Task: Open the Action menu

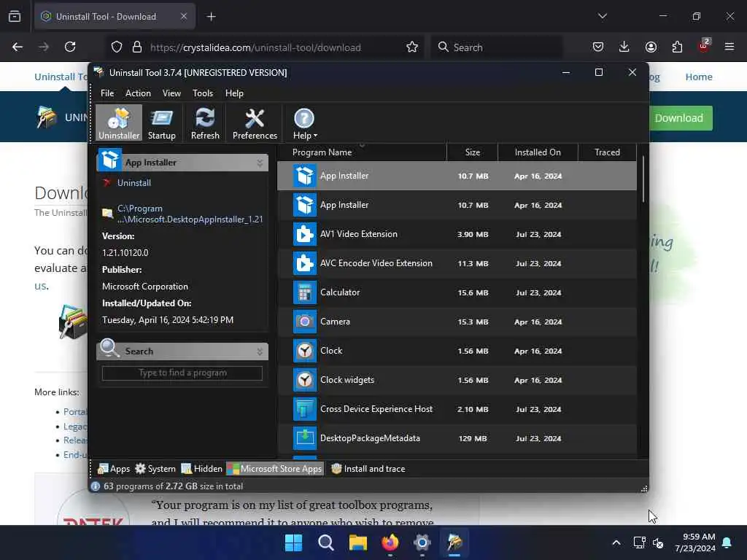Action: tap(138, 93)
